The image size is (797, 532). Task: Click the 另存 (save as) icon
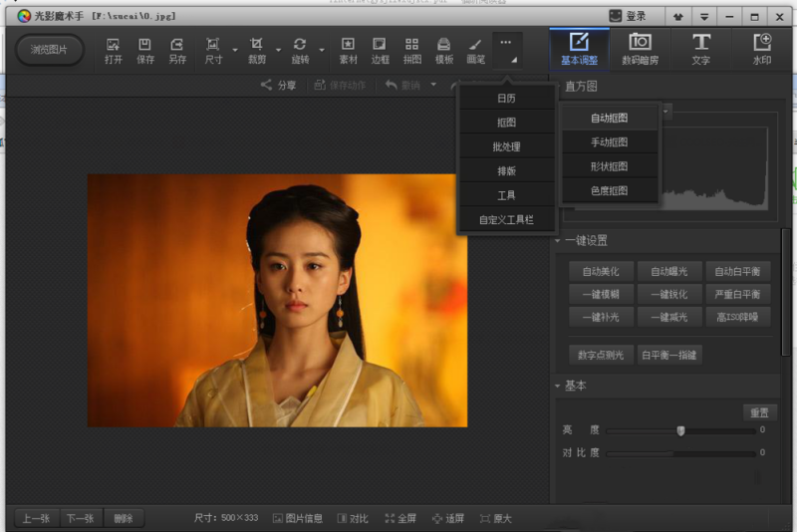177,51
